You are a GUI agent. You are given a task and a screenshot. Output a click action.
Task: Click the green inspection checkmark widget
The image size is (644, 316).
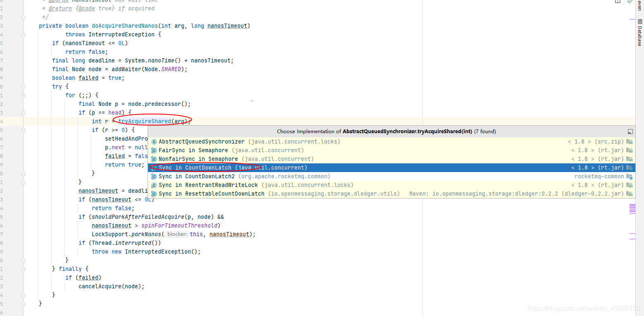[x=630, y=2]
